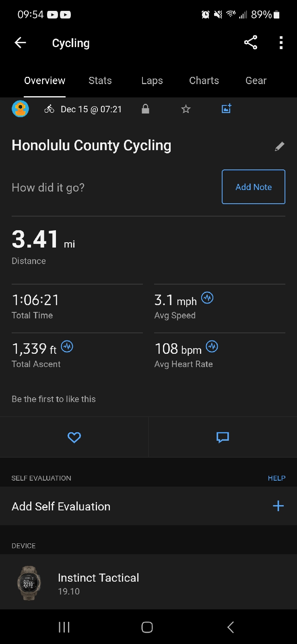Switch to the Laps tab
This screenshot has height=644, width=297.
click(x=152, y=80)
